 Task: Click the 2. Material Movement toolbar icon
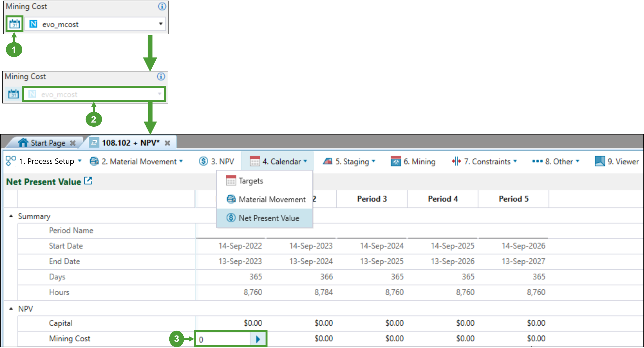[x=94, y=161]
